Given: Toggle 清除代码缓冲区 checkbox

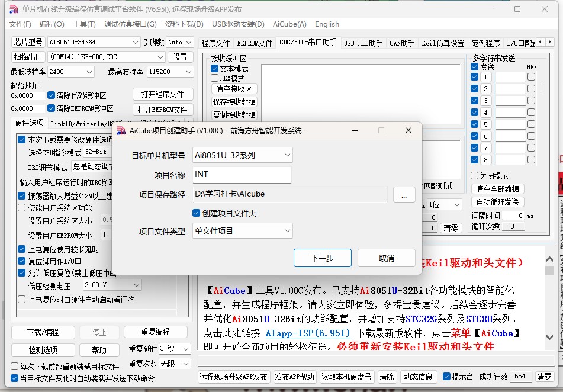Looking at the screenshot, I should 51,95.
